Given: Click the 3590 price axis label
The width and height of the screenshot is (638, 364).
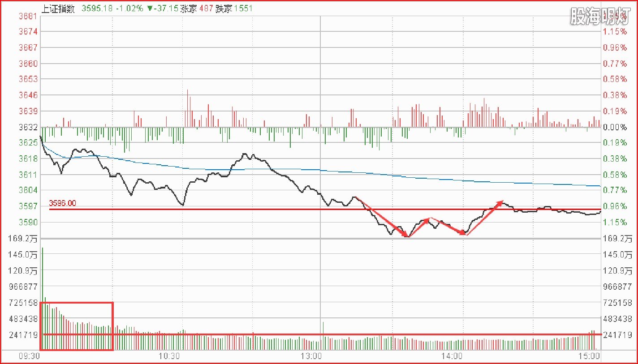Looking at the screenshot, I should pos(29,222).
